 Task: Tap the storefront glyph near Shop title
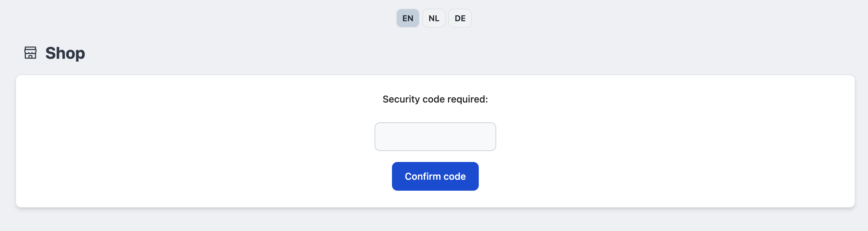coord(30,53)
